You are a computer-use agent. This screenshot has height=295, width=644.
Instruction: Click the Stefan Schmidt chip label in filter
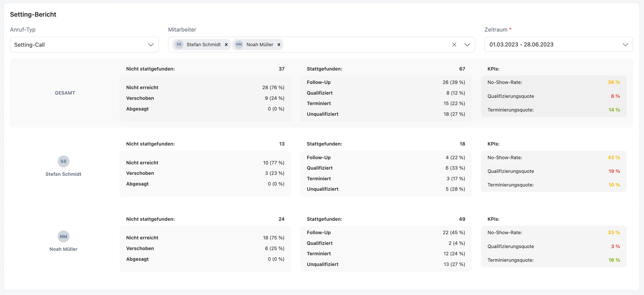(204, 44)
